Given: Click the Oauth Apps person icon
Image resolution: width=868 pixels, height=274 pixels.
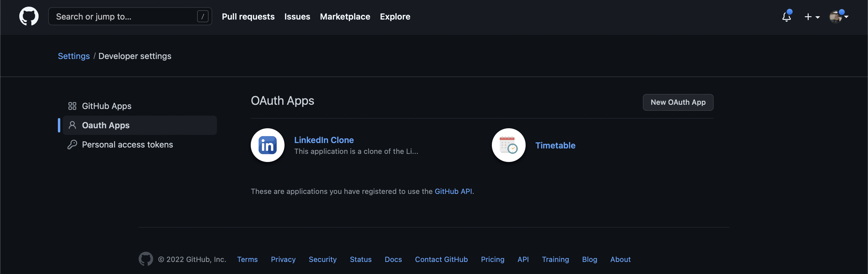Looking at the screenshot, I should click(72, 125).
